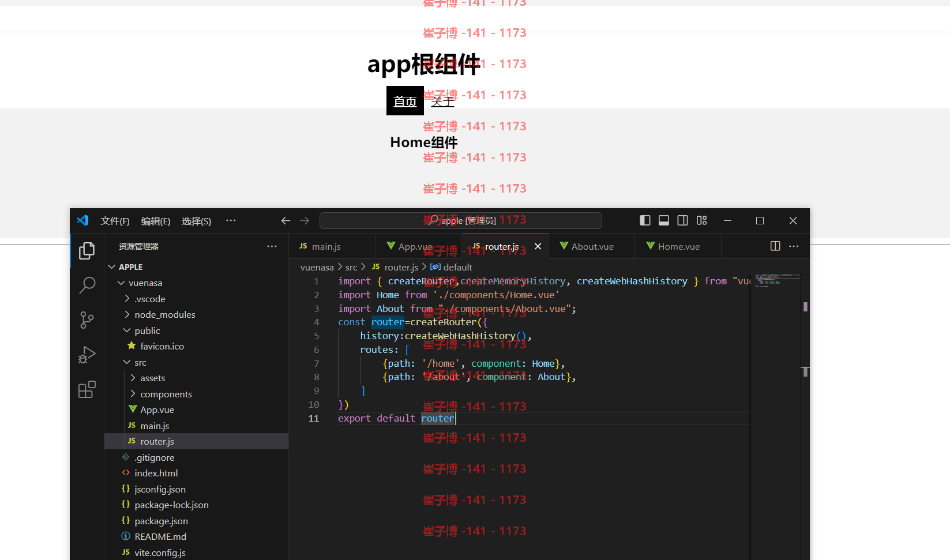Open jsconfig.json in the file tree
The width and height of the screenshot is (950, 560).
(196, 489)
